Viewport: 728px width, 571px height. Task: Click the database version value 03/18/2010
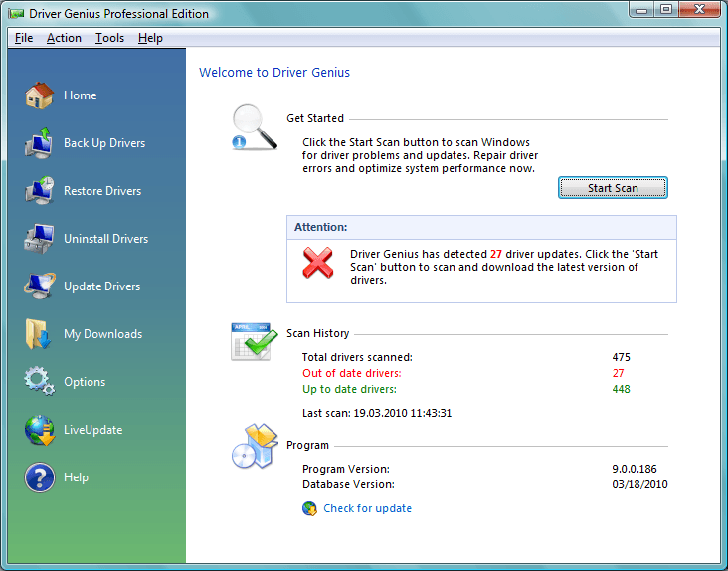point(639,484)
